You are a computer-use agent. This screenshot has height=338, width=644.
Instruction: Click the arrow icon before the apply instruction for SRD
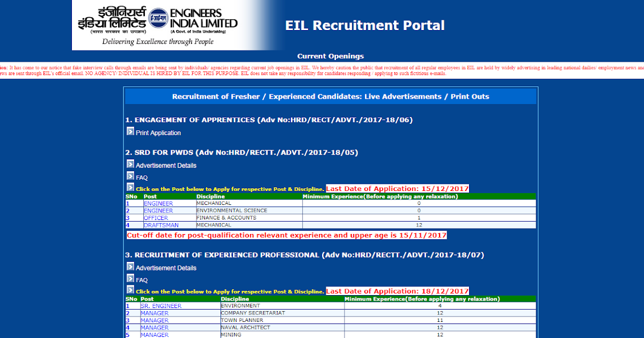click(x=130, y=187)
